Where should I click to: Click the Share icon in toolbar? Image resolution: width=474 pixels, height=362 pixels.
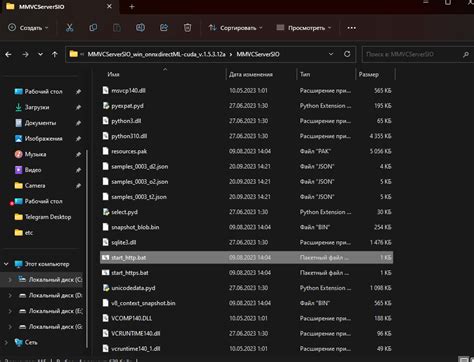click(x=164, y=28)
